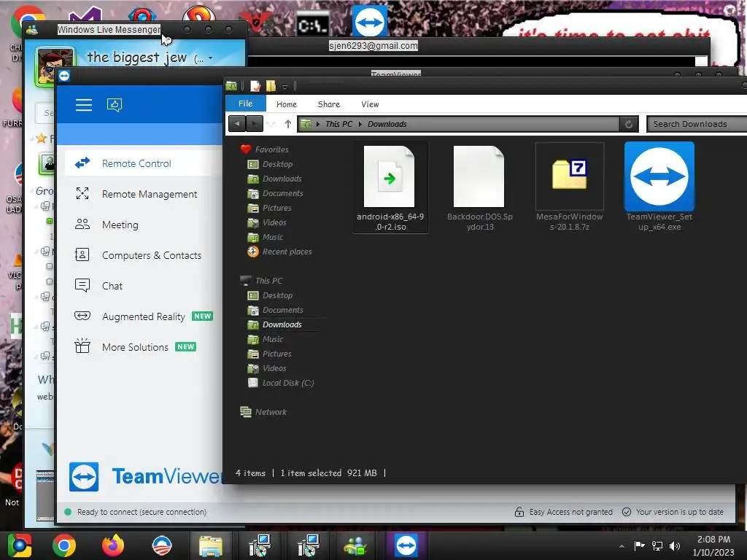Open Pictures under Favorites
This screenshot has width=747, height=560.
(x=276, y=208)
